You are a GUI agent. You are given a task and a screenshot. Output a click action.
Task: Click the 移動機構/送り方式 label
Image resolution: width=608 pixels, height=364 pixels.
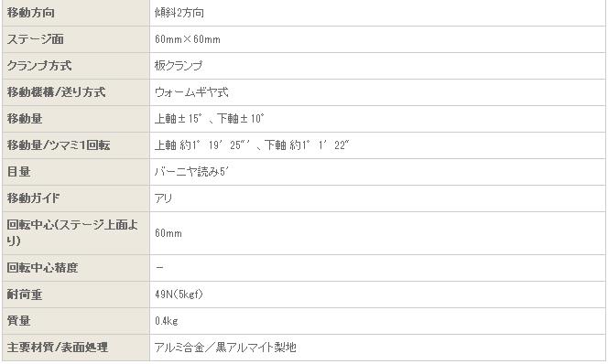pos(56,92)
